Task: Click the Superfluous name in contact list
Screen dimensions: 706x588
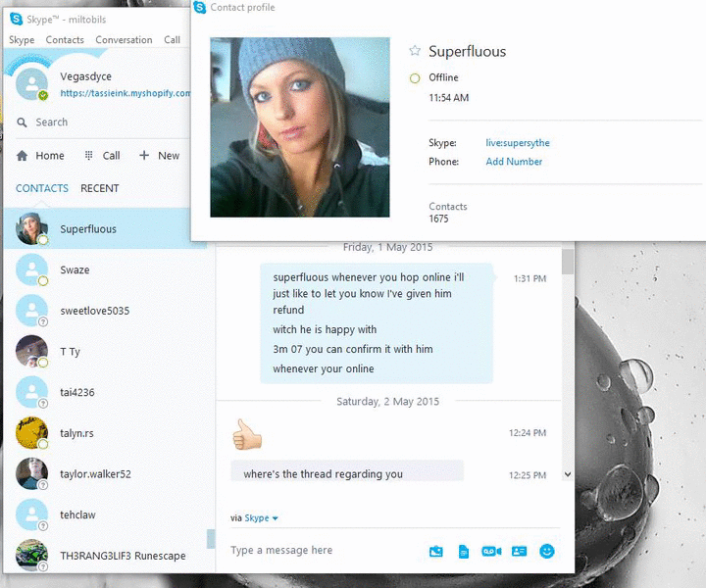Action: pos(88,229)
